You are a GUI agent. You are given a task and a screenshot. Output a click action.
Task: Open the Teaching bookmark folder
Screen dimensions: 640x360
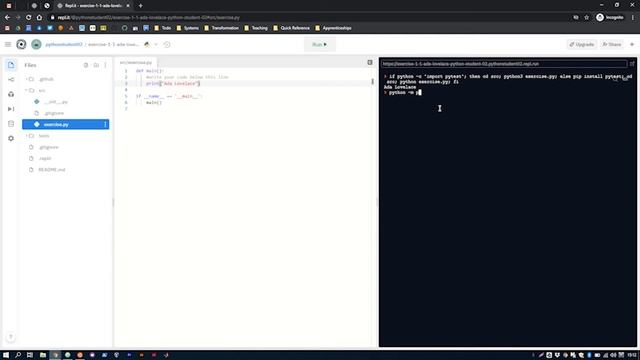point(256,28)
